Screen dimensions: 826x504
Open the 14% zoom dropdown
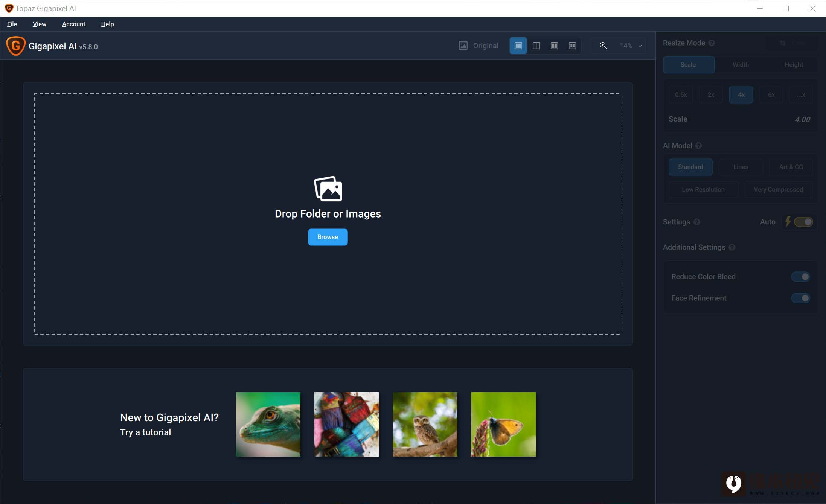pyautogui.click(x=631, y=46)
